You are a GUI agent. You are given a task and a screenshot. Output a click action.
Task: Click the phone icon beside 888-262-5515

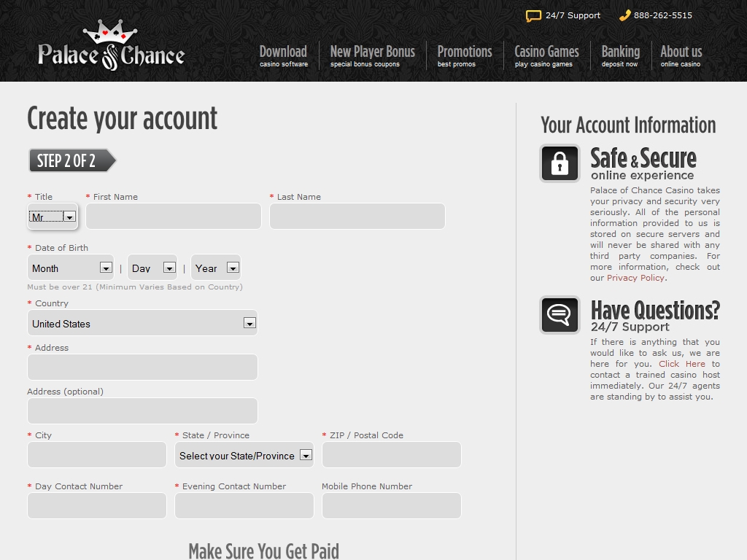click(624, 15)
